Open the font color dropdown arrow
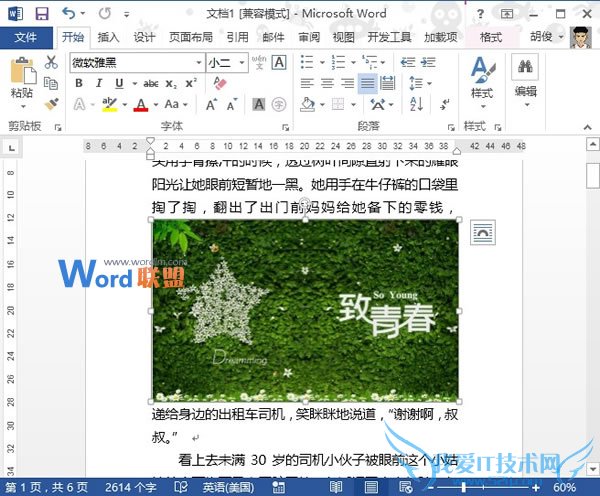Screen dimensions: 600x496 tap(156, 104)
